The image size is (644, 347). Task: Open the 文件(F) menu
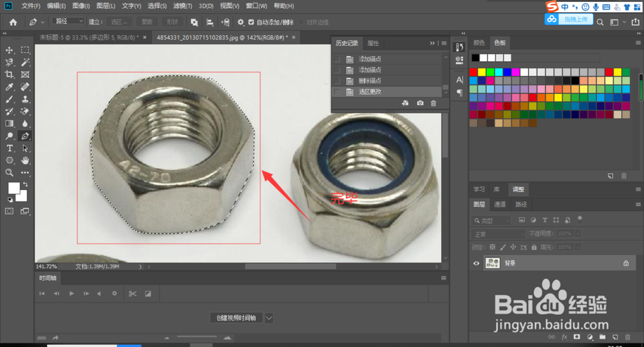31,6
